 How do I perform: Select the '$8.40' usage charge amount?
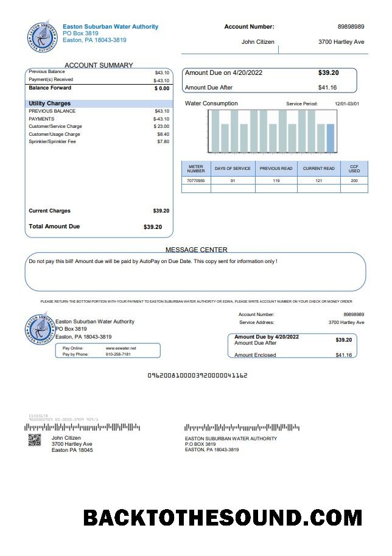tap(163, 134)
